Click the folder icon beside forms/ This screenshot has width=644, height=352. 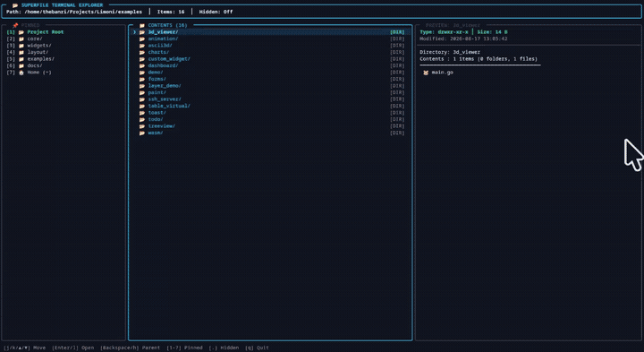(x=142, y=79)
